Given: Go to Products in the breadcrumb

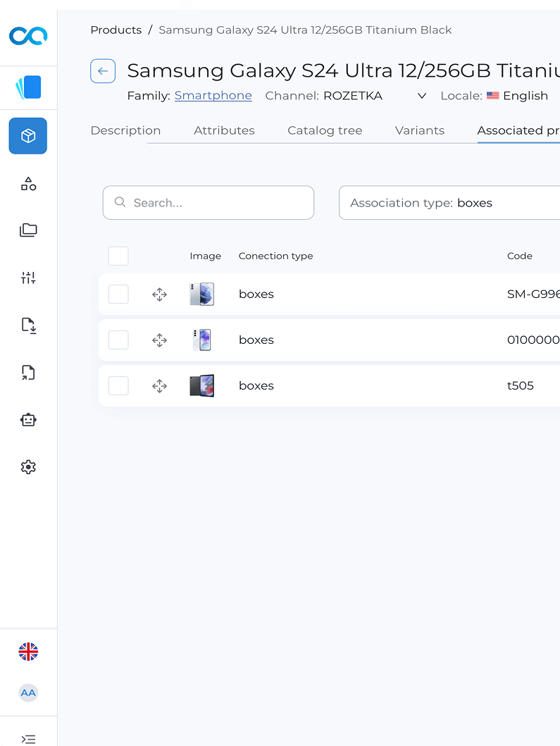Looking at the screenshot, I should [116, 30].
